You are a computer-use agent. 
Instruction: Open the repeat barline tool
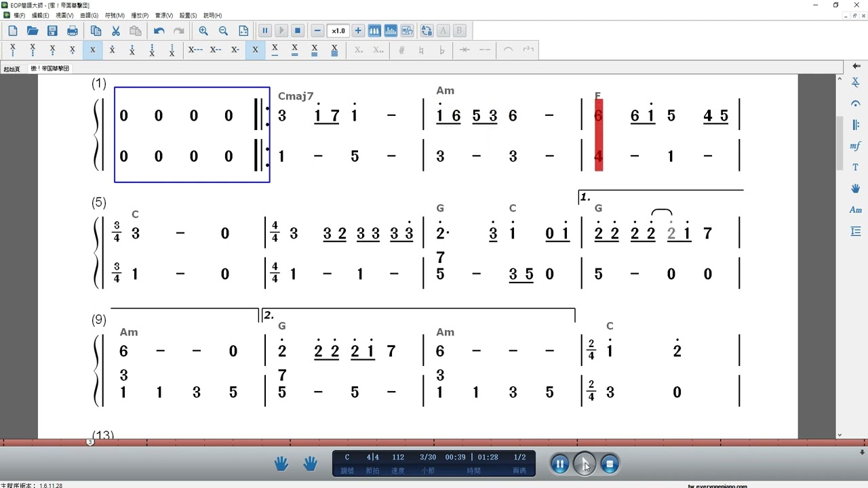point(856,125)
